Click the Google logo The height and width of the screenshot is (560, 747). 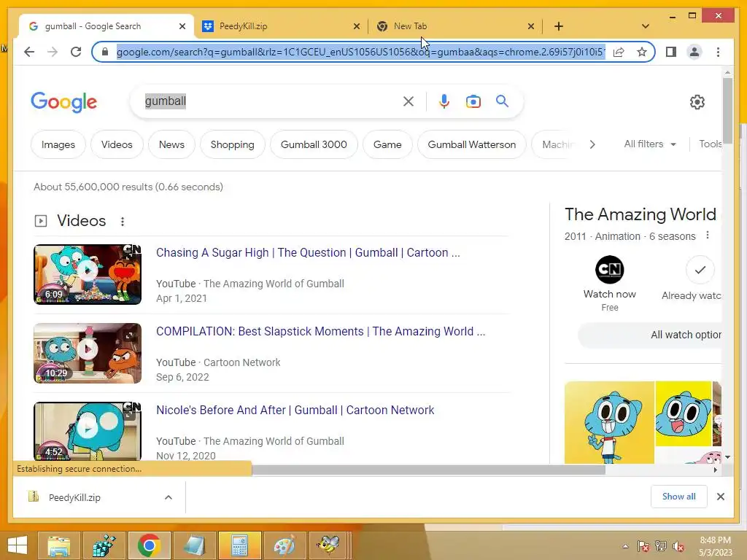64,102
